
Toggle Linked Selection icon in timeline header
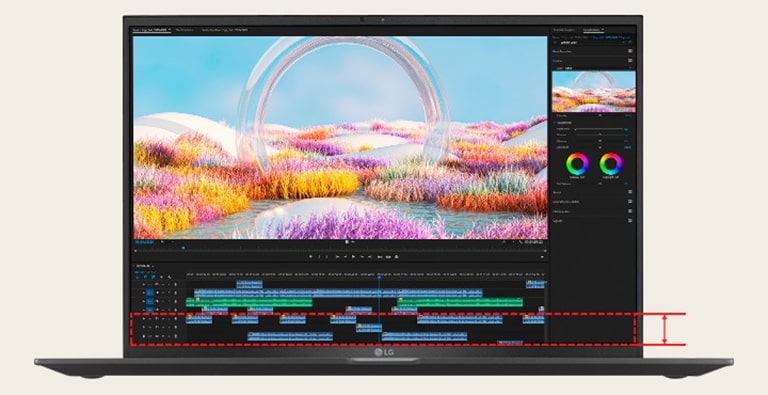pyautogui.click(x=154, y=277)
